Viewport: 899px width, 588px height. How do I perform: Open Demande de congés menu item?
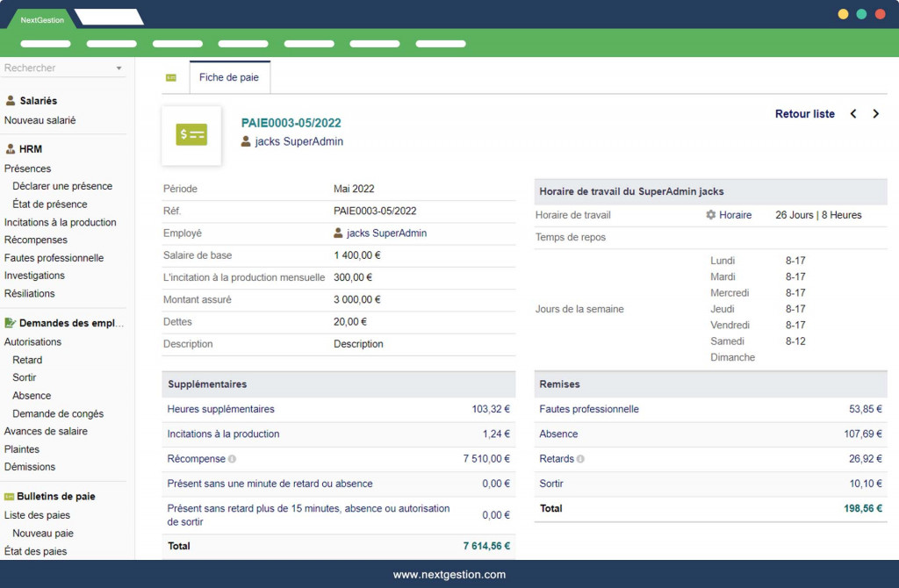click(x=58, y=413)
